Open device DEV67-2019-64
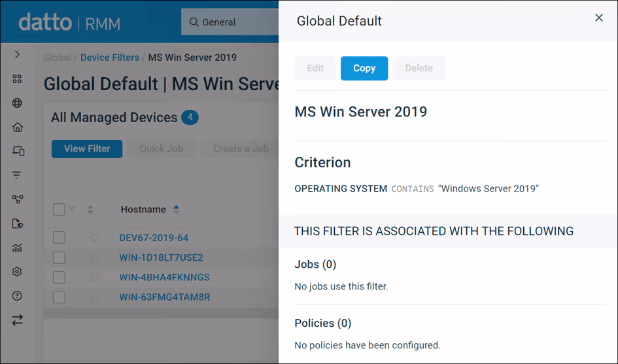Screen dimensions: 618x364 154,238
